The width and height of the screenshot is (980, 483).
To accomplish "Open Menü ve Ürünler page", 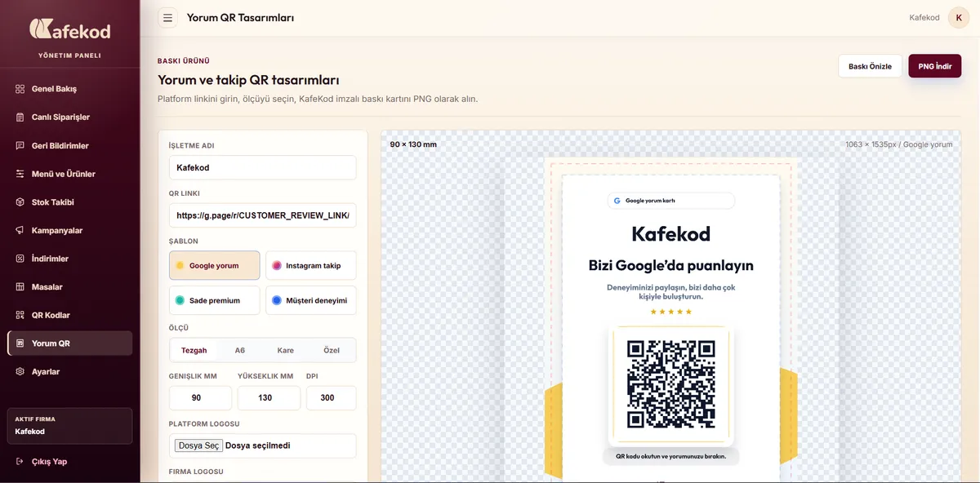I will coord(69,174).
